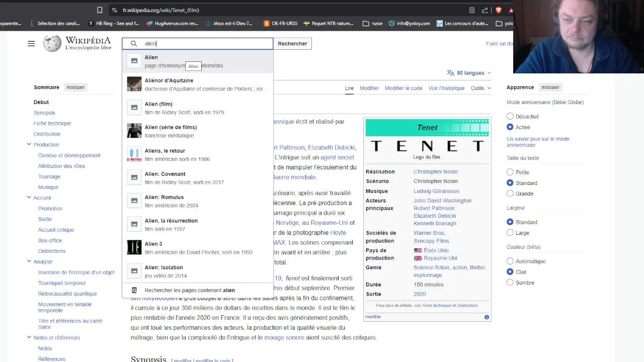Go to Synopsis in the Sommaire
The width and height of the screenshot is (644, 362).
click(44, 113)
